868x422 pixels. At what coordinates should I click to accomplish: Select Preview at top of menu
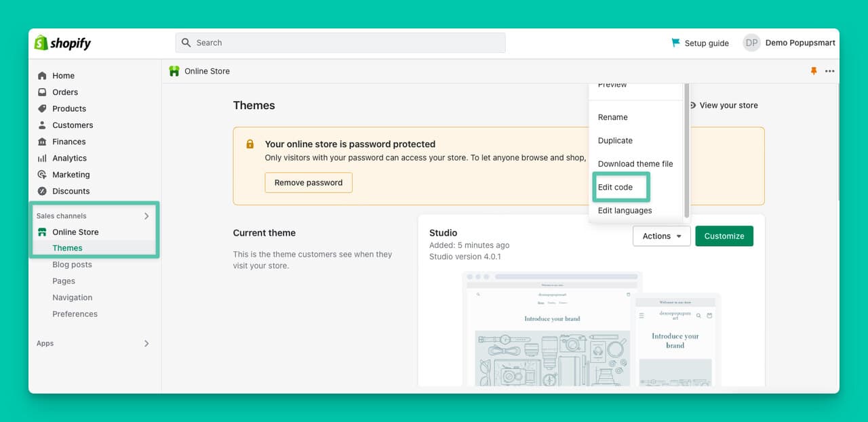(612, 85)
